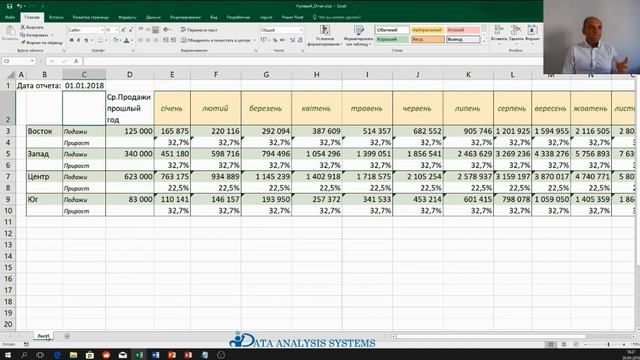Click Increase Indent icon
The image size is (640, 360).
point(173,40)
